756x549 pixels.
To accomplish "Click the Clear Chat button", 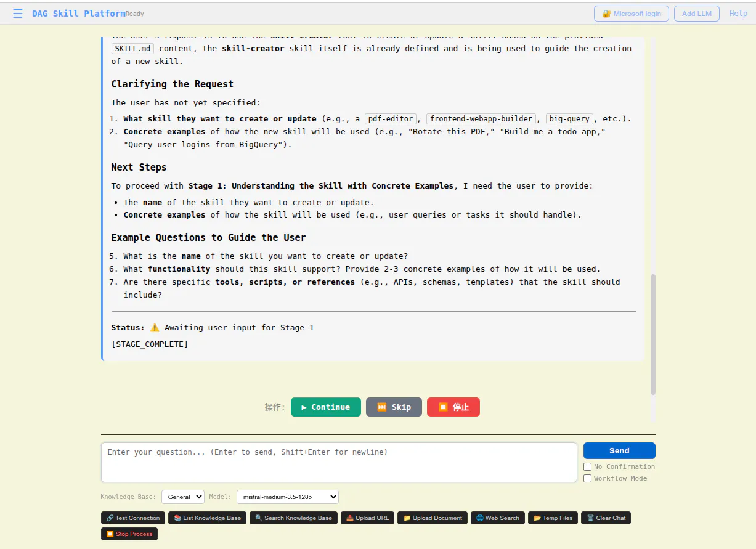I will pyautogui.click(x=606, y=518).
